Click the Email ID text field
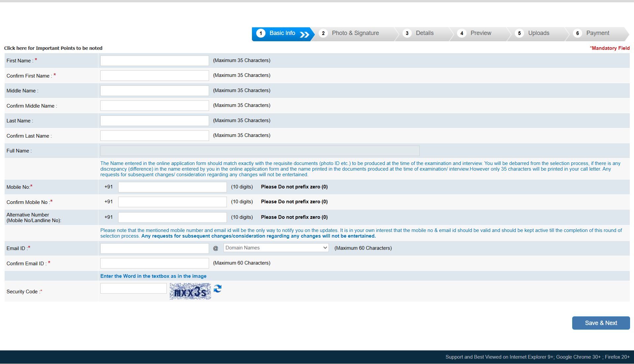 155,248
